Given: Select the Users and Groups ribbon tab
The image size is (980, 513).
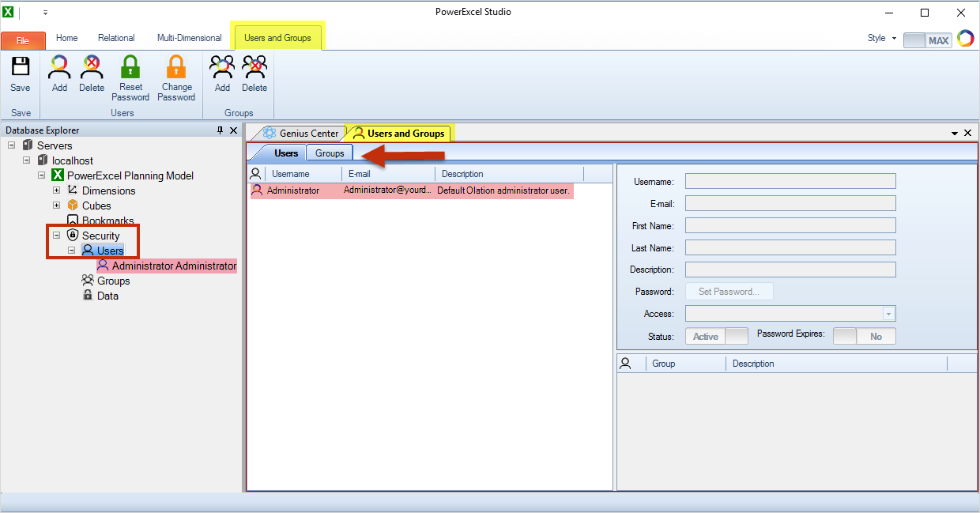Looking at the screenshot, I should 277,38.
